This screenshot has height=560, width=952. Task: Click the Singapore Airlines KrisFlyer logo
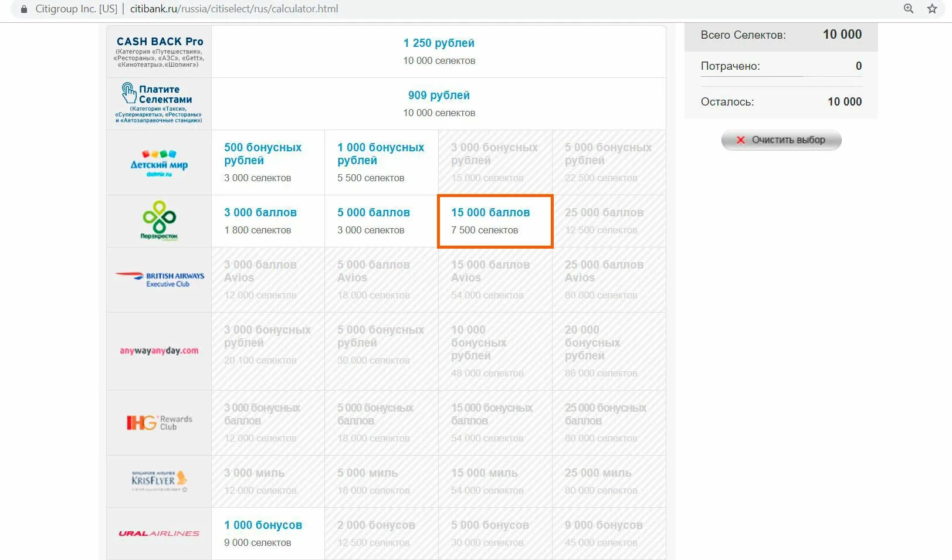pos(160,481)
